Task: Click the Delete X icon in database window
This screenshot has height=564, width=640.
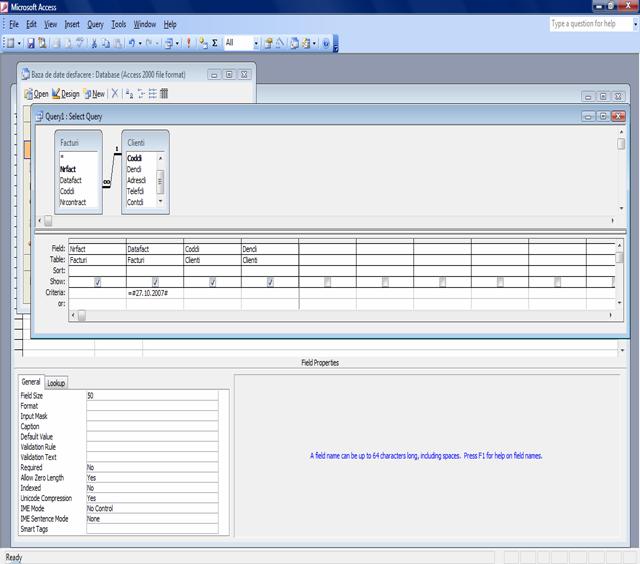Action: click(115, 94)
